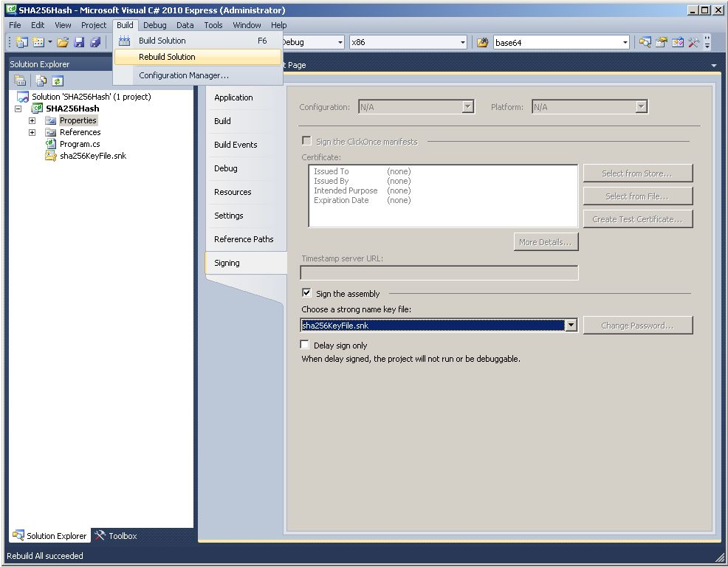The height and width of the screenshot is (567, 728).
Task: Switch to the Settings properties tab
Action: click(246, 216)
